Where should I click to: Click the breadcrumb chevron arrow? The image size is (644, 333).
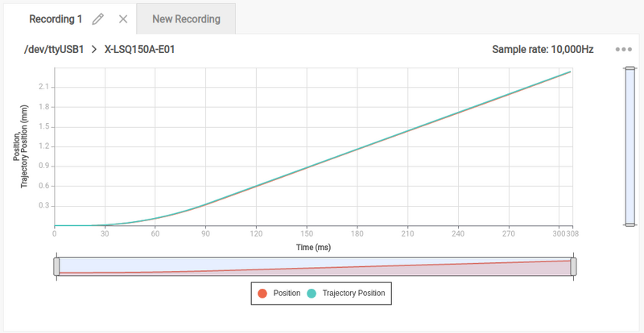click(94, 50)
